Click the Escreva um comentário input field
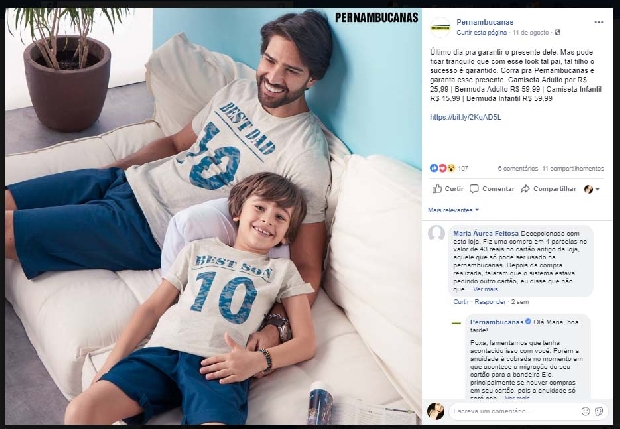 coord(514,411)
